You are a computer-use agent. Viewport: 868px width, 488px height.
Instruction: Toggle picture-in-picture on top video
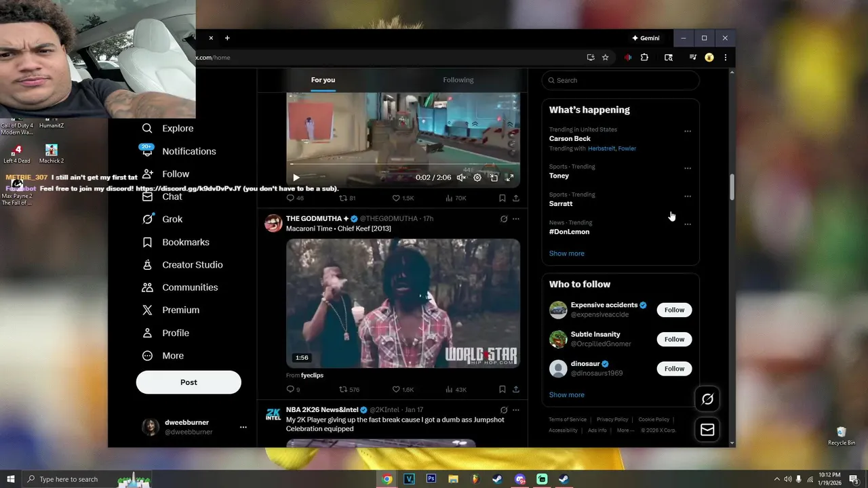pyautogui.click(x=494, y=178)
